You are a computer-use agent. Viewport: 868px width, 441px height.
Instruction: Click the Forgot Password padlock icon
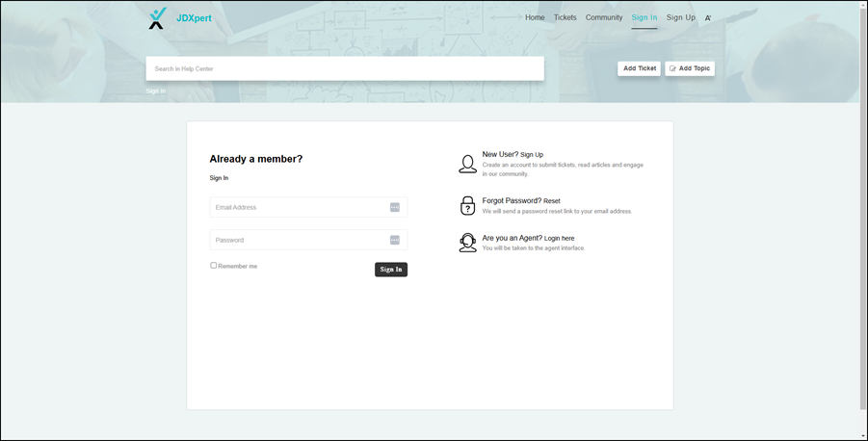(x=467, y=206)
